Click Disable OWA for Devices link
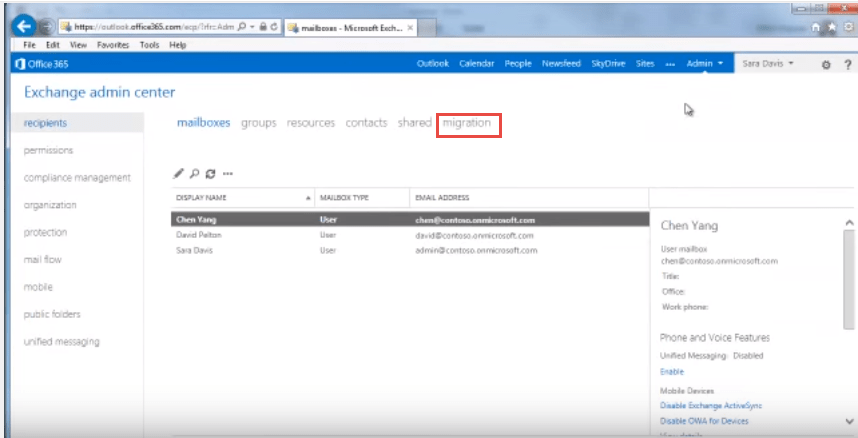 point(704,421)
